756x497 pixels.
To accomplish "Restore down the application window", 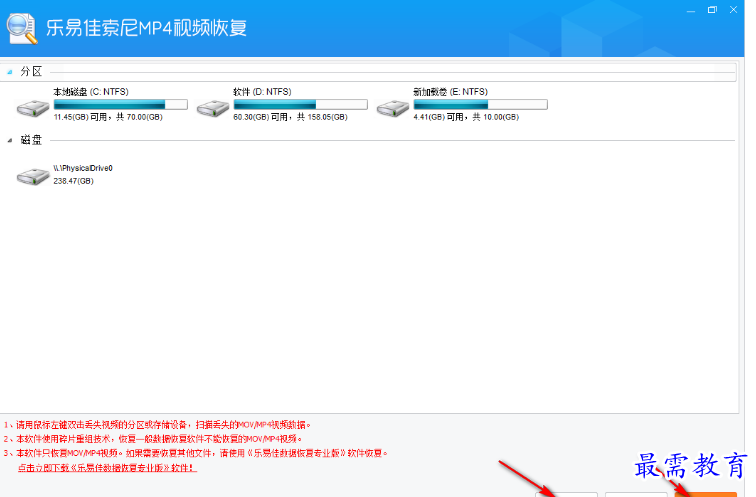I will 712,10.
